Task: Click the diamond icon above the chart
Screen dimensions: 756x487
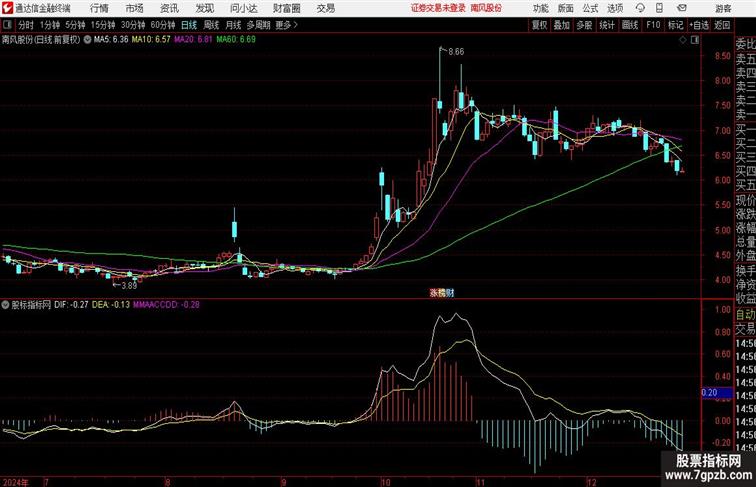Action: pos(683,40)
